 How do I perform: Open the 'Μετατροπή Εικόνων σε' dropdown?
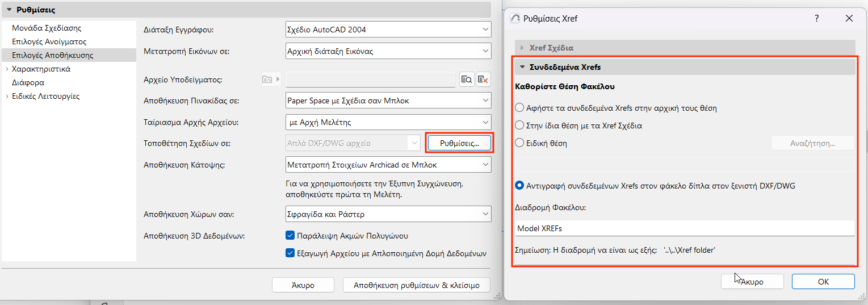click(x=388, y=51)
